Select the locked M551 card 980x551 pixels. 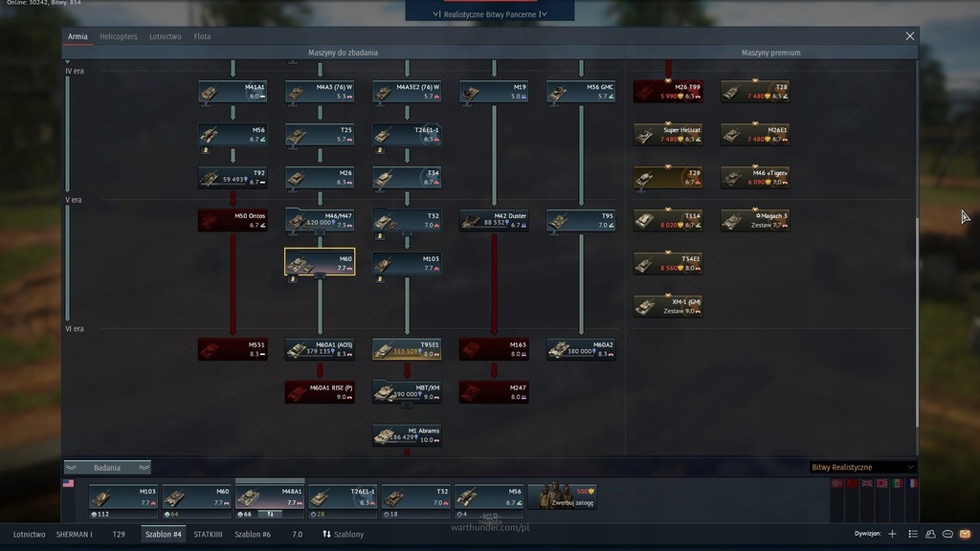[x=233, y=348]
